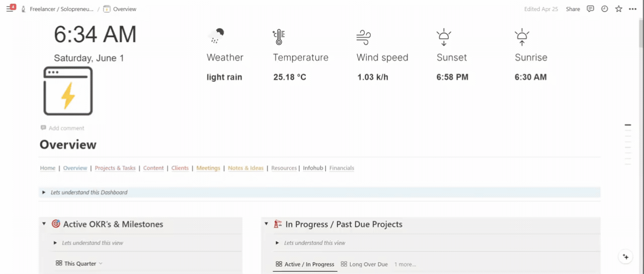The width and height of the screenshot is (644, 274).
Task: View page updates history clock icon
Action: [604, 9]
